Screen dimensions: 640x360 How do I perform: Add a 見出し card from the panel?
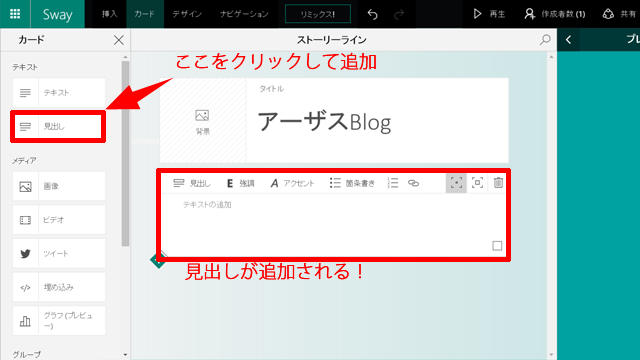click(59, 127)
